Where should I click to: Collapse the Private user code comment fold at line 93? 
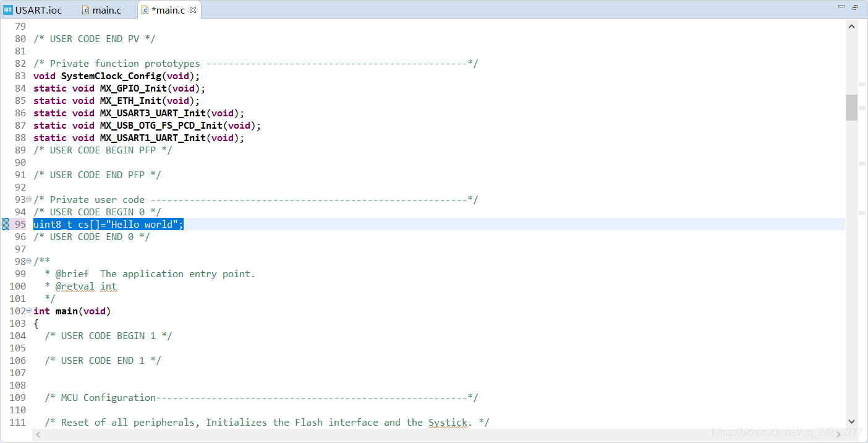click(x=29, y=199)
